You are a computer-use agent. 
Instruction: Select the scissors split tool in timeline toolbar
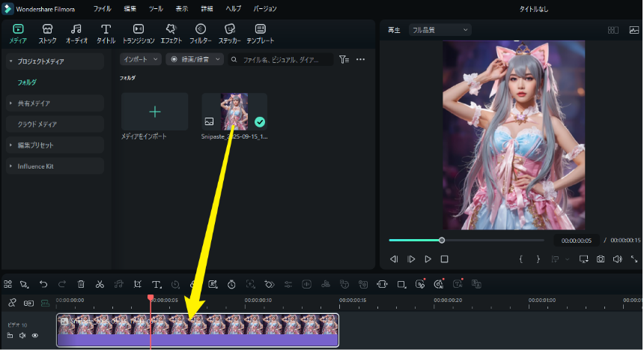(x=100, y=284)
